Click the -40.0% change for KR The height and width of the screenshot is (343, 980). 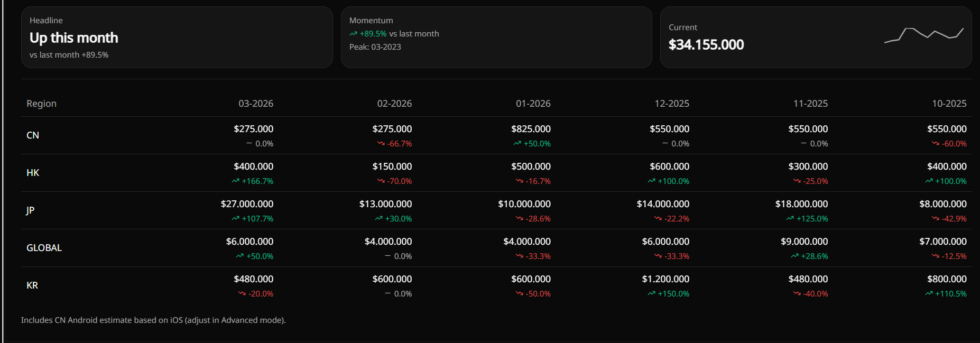(816, 294)
